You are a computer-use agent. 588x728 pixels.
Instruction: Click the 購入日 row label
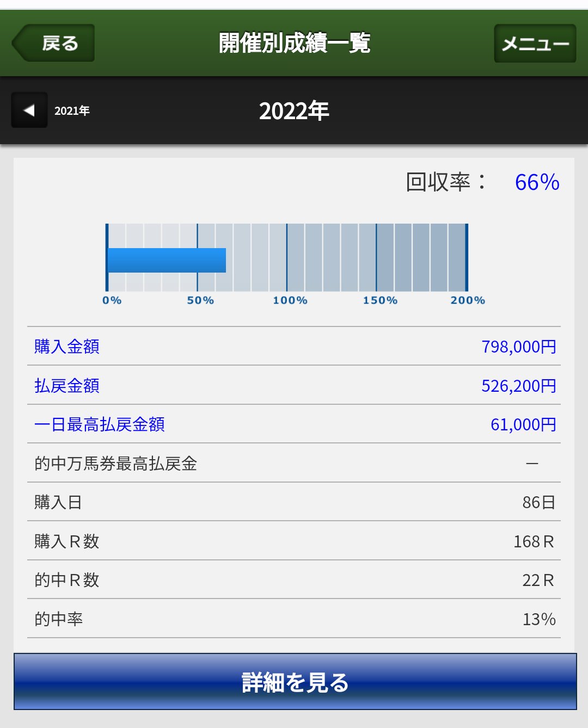[x=58, y=502]
